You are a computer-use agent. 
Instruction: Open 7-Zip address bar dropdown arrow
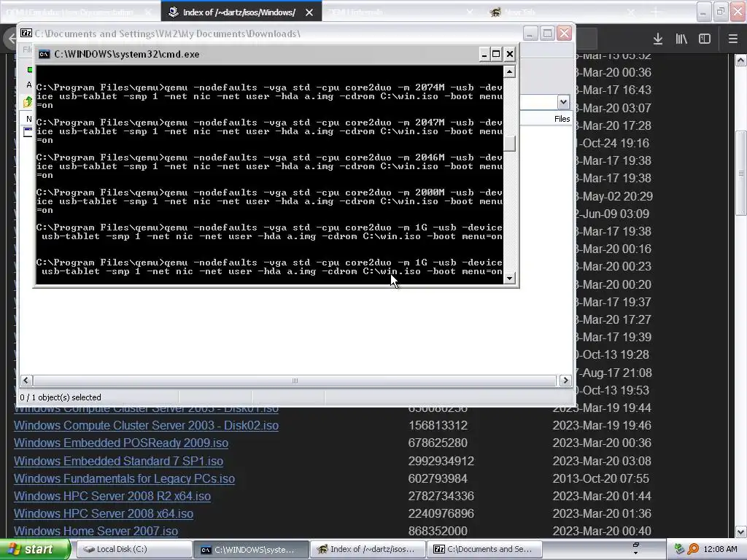coord(563,102)
